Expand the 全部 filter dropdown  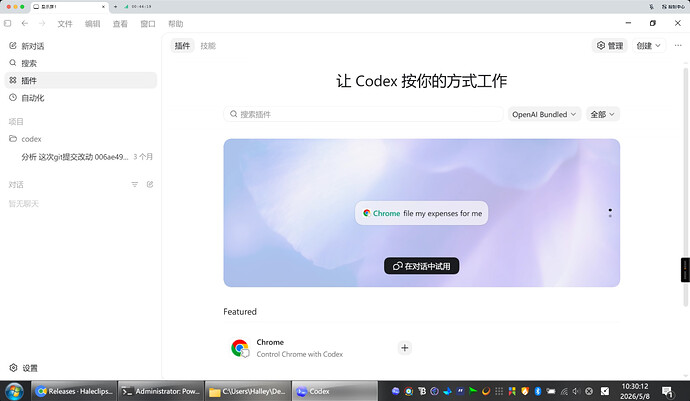tap(603, 114)
